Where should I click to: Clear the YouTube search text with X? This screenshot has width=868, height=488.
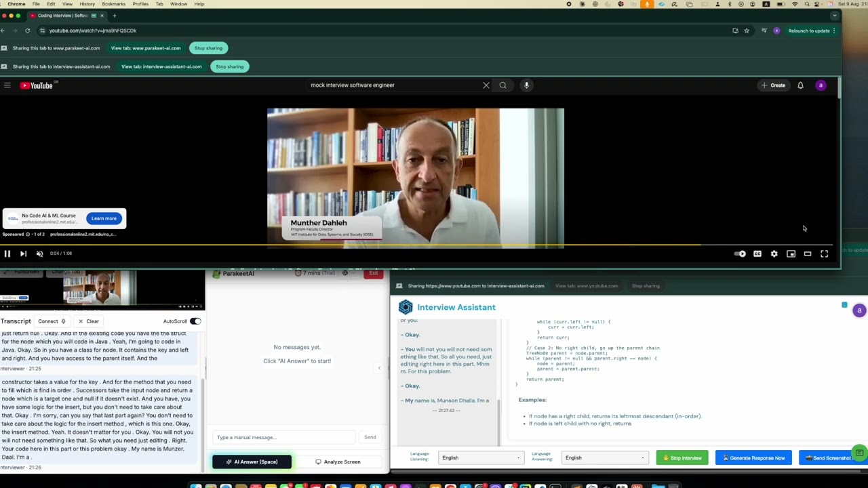(x=486, y=85)
